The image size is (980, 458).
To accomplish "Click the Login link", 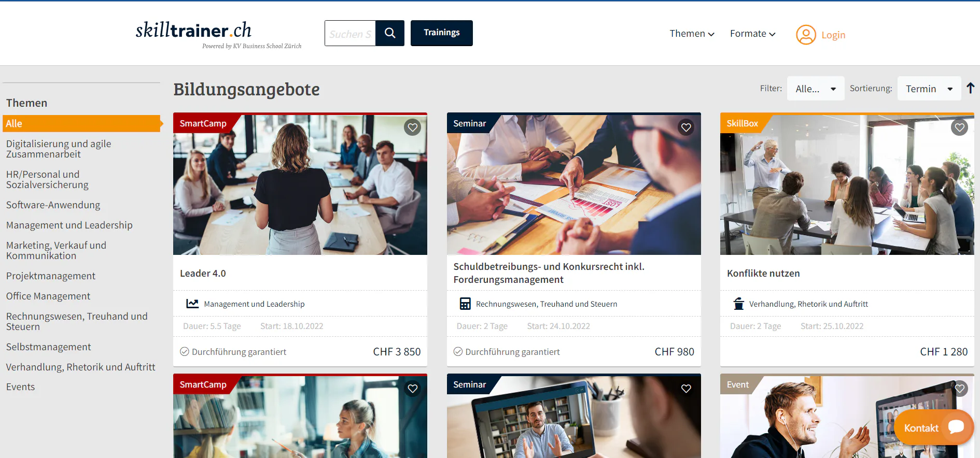I will click(x=833, y=35).
